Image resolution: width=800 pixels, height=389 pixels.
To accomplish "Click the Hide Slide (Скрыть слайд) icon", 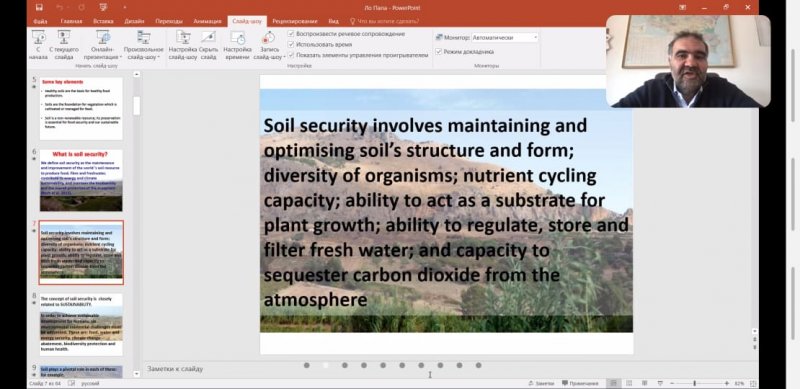I will pos(208,38).
